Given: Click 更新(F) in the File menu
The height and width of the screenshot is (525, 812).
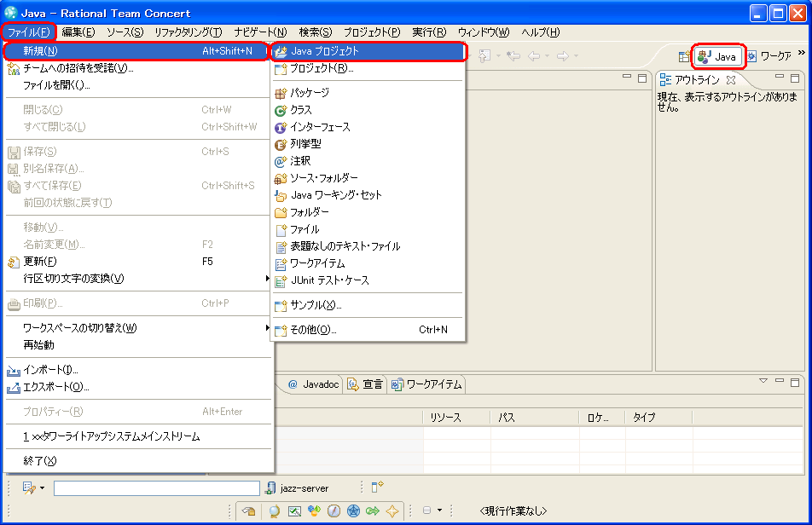Looking at the screenshot, I should pos(138,262).
